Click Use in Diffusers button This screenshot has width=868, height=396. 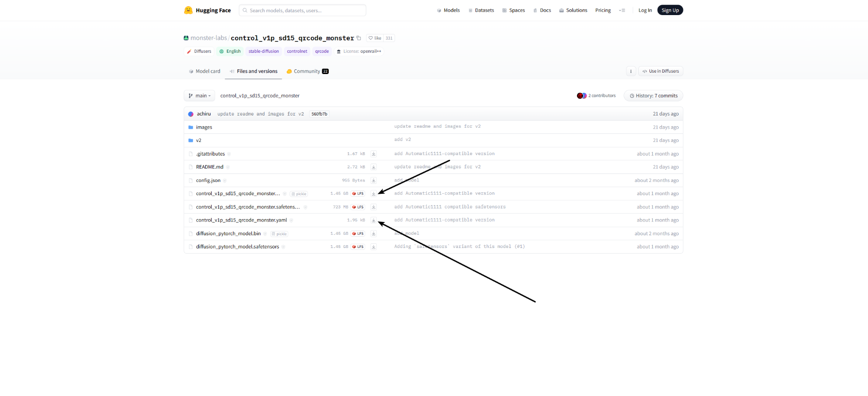coord(661,71)
